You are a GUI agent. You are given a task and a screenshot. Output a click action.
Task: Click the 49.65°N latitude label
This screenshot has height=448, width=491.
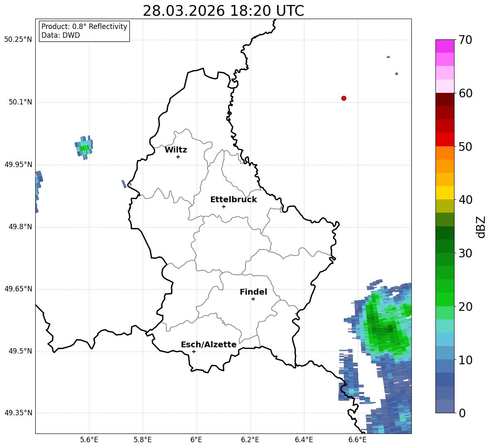point(18,289)
